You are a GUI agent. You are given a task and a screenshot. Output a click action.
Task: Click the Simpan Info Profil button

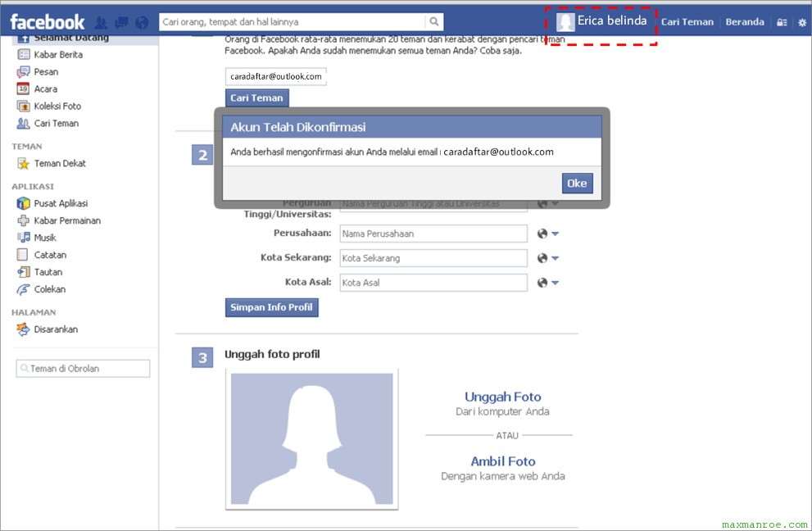click(271, 307)
